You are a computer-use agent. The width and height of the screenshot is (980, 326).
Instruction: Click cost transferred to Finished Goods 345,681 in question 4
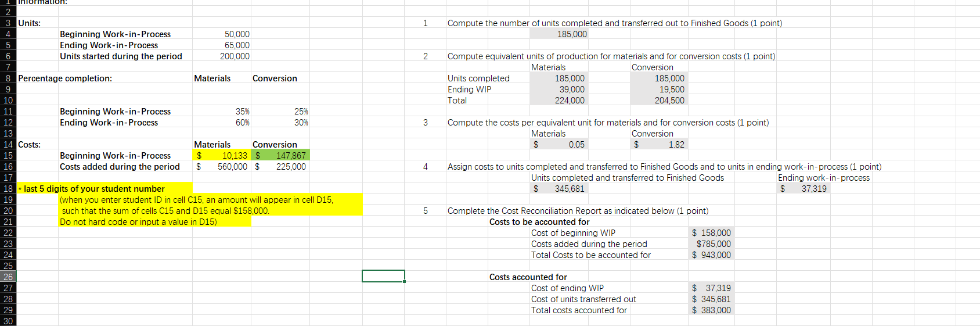point(559,189)
